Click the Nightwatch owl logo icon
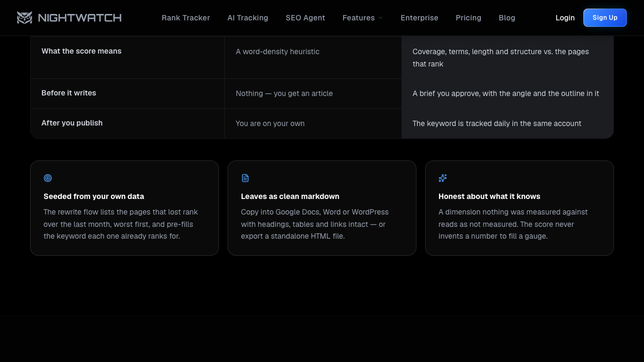 pyautogui.click(x=25, y=18)
